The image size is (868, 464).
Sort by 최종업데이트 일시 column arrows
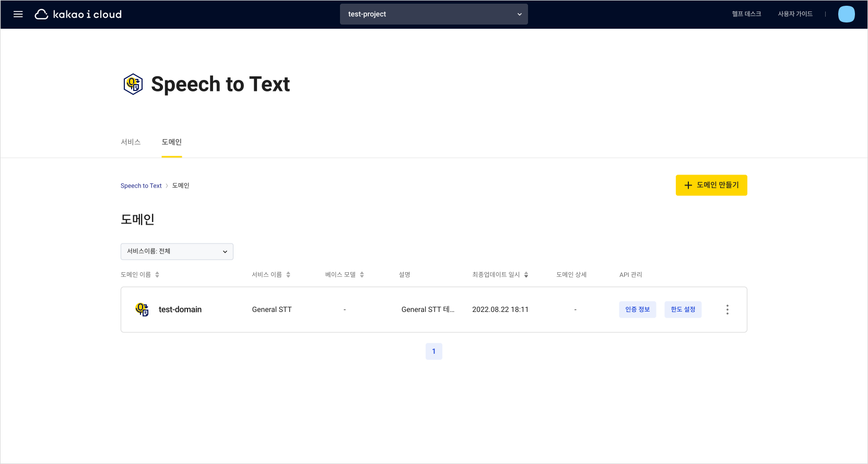click(526, 275)
